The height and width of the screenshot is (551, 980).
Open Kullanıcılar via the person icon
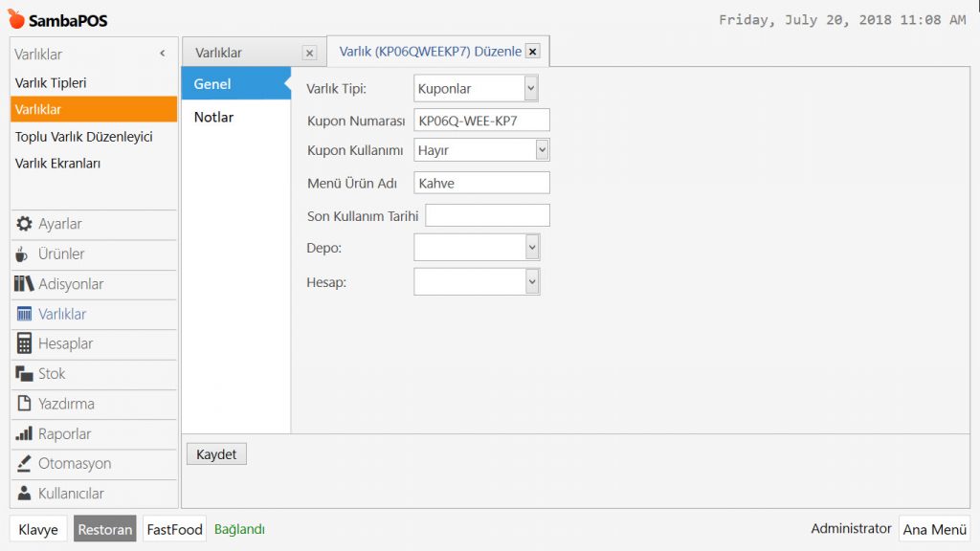[25, 494]
